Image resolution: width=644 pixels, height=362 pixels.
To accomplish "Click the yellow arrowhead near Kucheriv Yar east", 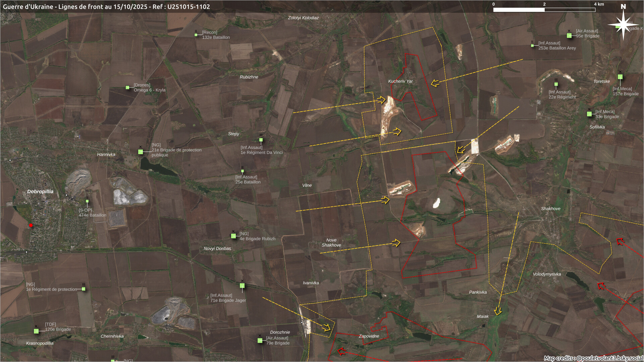I will (x=435, y=83).
